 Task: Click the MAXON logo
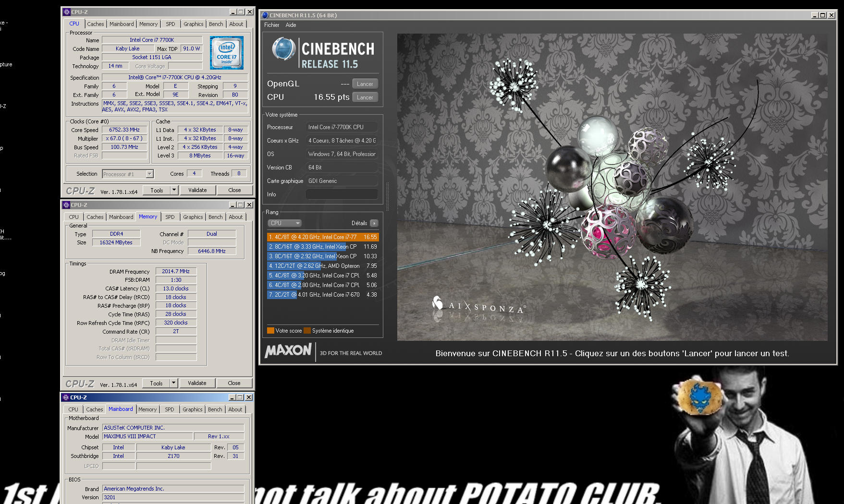288,350
